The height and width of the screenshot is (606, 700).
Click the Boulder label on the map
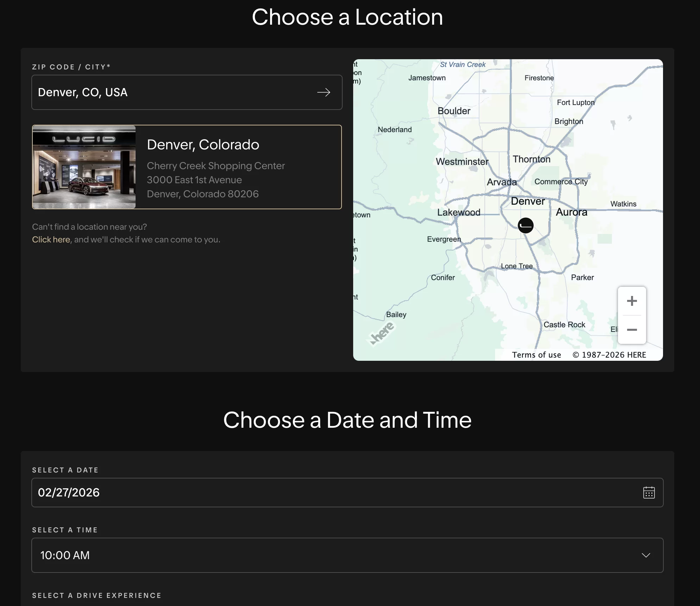point(454,111)
